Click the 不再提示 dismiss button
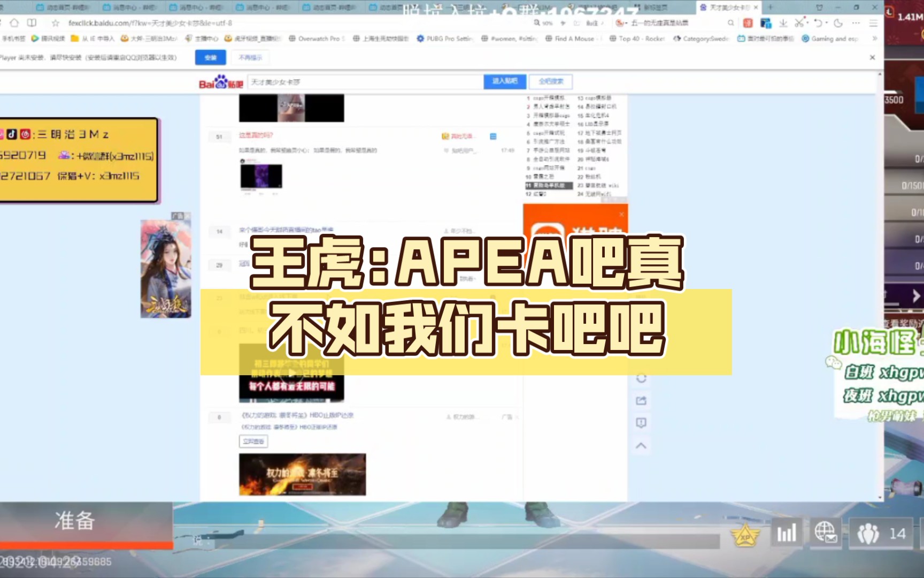The height and width of the screenshot is (578, 924). tap(250, 57)
